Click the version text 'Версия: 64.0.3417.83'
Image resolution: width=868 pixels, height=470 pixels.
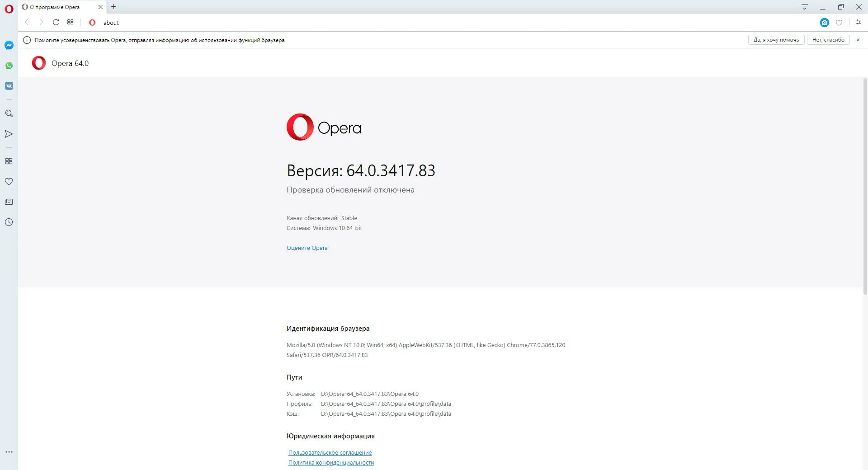pyautogui.click(x=361, y=170)
